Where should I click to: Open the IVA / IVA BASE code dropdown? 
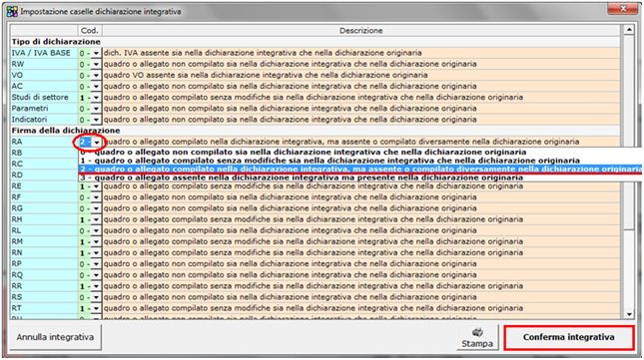(x=96, y=53)
